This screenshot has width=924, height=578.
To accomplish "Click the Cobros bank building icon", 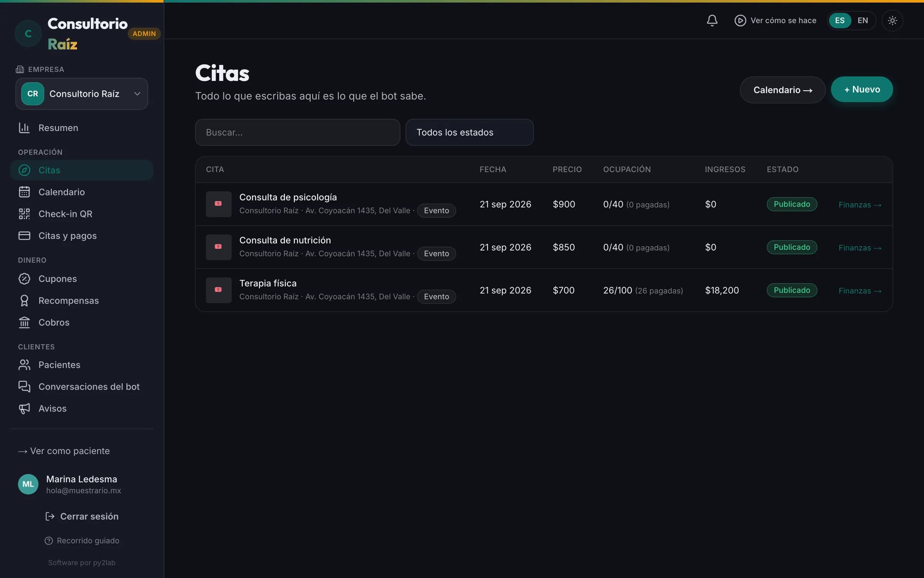I will pyautogui.click(x=24, y=322).
